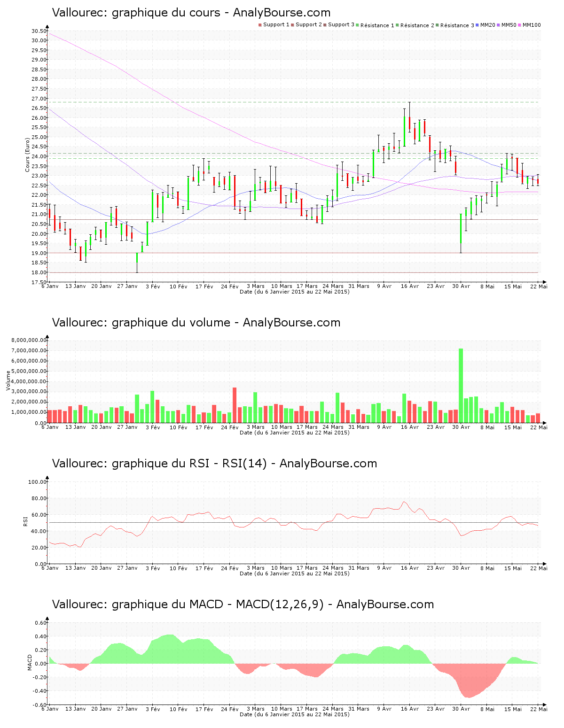Click the 'graphique du volume' chart title
The width and height of the screenshot is (564, 728).
(196, 323)
